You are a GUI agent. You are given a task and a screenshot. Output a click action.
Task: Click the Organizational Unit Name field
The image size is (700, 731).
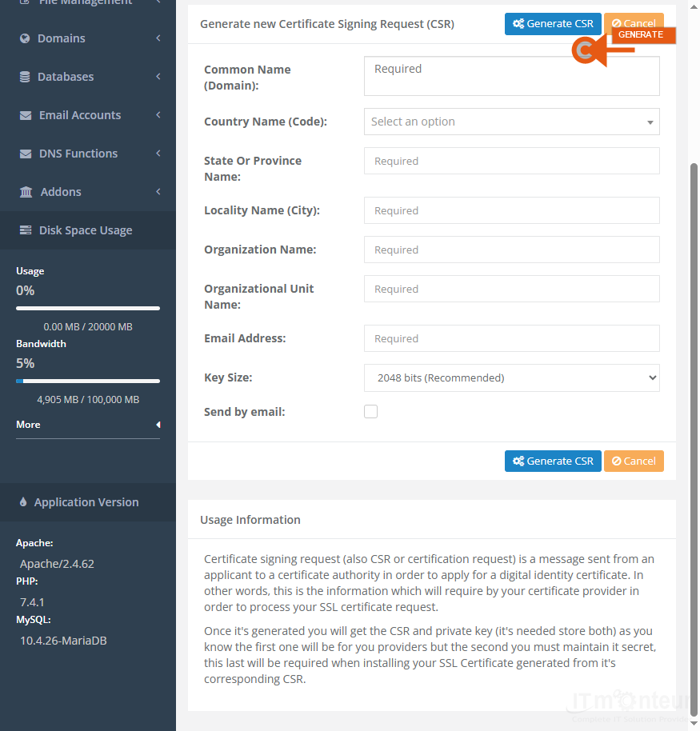(511, 289)
